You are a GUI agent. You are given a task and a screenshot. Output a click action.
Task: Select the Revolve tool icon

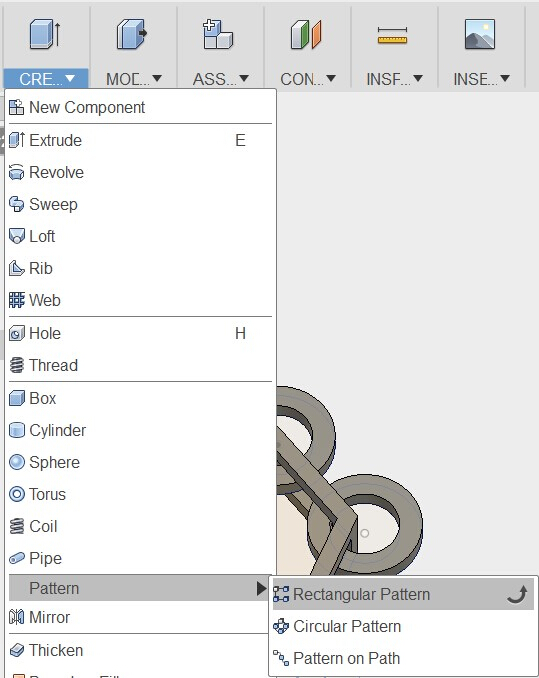[16, 172]
